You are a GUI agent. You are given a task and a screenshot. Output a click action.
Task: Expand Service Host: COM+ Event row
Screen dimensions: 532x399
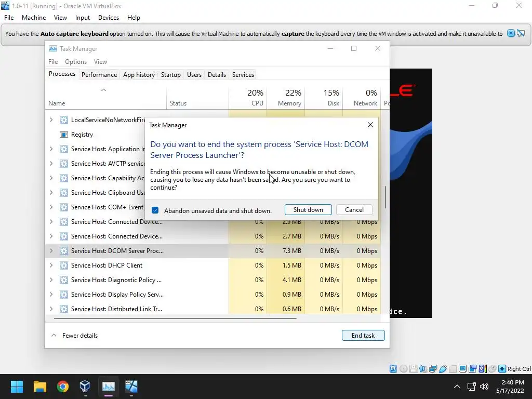pos(51,207)
